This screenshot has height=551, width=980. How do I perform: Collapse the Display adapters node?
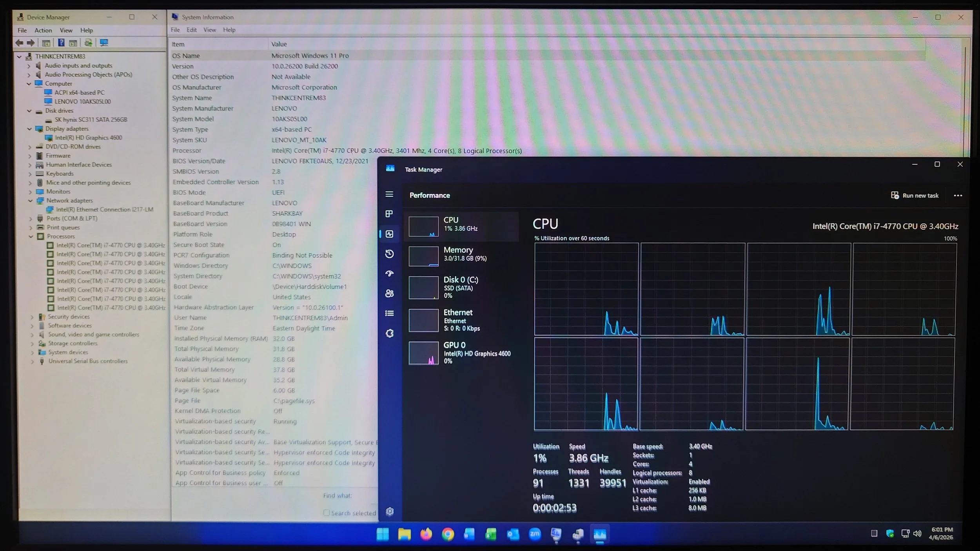[29, 129]
